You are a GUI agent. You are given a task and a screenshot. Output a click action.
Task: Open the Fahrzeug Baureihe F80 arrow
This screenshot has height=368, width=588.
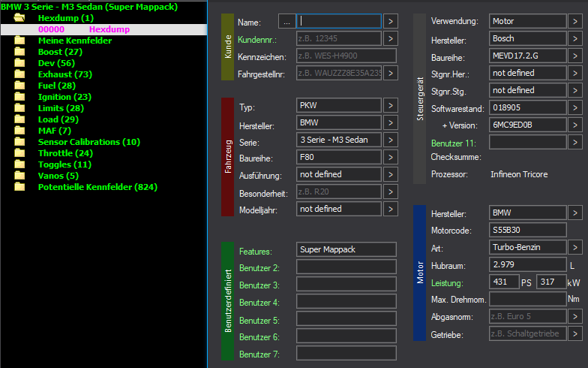tap(390, 158)
